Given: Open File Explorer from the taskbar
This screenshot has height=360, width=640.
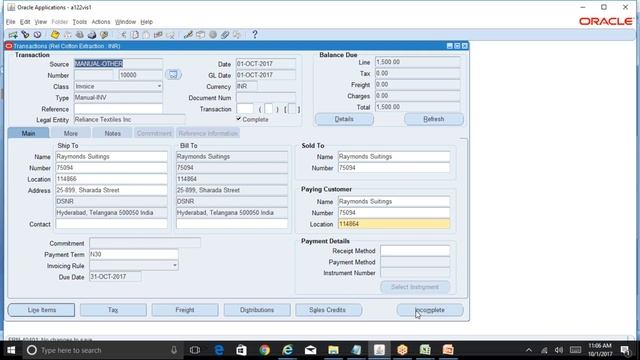Looking at the screenshot, I should pyautogui.click(x=333, y=350).
